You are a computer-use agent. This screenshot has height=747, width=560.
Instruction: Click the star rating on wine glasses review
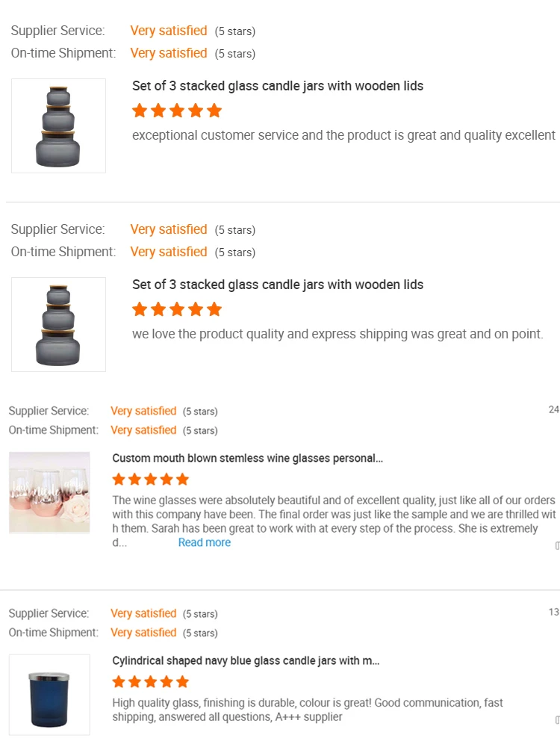click(x=150, y=480)
